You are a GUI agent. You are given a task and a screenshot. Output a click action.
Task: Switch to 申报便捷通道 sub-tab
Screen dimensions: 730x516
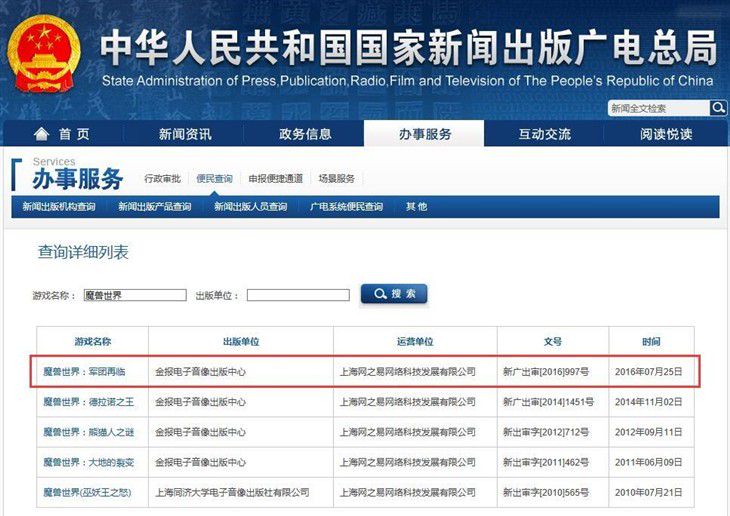click(x=276, y=178)
